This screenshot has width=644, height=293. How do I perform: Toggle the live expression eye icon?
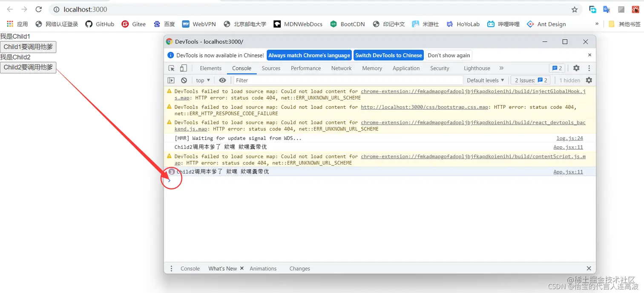[x=222, y=80]
